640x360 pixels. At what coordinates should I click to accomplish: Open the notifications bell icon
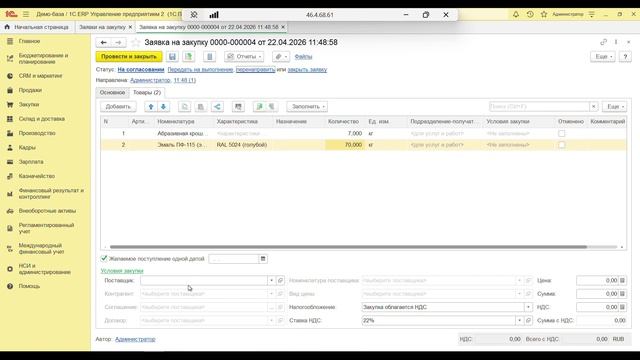click(516, 14)
